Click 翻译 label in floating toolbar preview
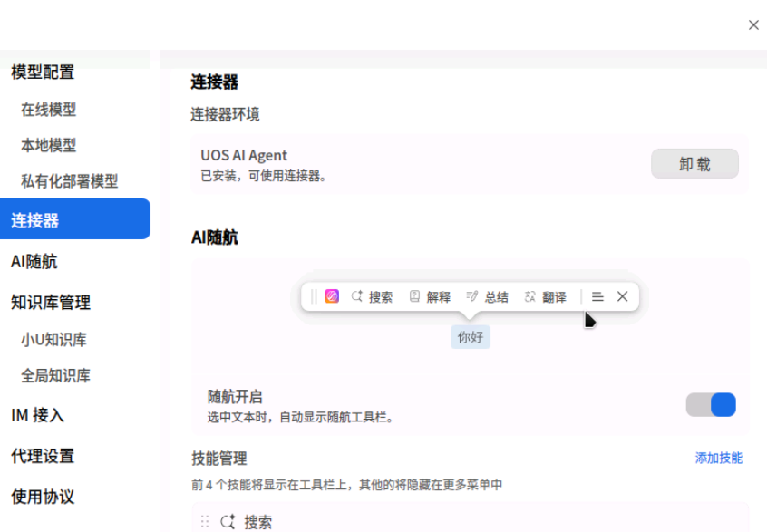The height and width of the screenshot is (532, 767). [554, 296]
